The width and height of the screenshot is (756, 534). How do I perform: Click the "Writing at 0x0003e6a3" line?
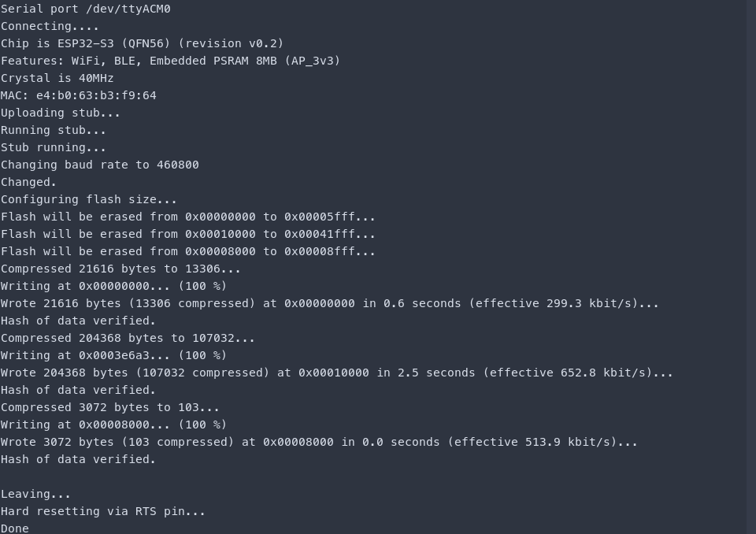113,355
